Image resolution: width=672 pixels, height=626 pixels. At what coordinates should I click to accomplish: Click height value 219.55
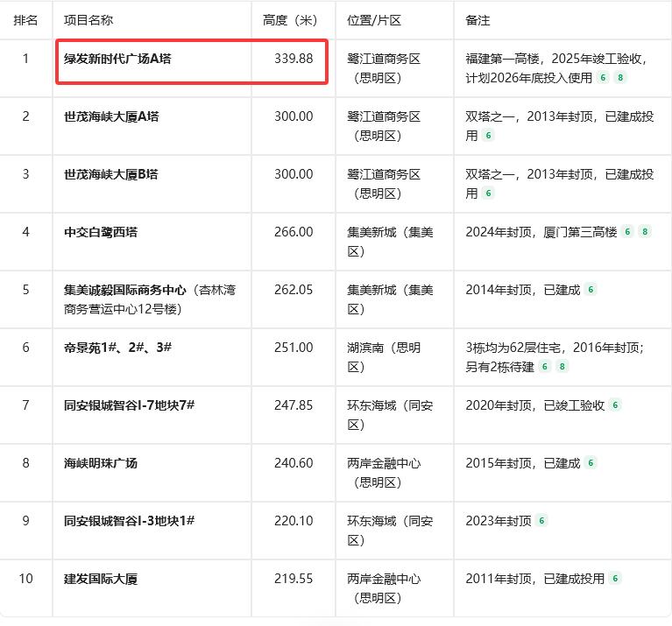pos(294,579)
